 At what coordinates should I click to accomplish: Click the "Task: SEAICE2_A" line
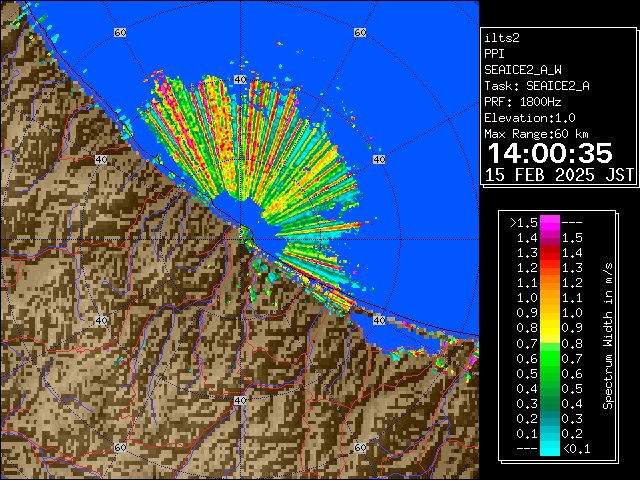click(x=537, y=86)
